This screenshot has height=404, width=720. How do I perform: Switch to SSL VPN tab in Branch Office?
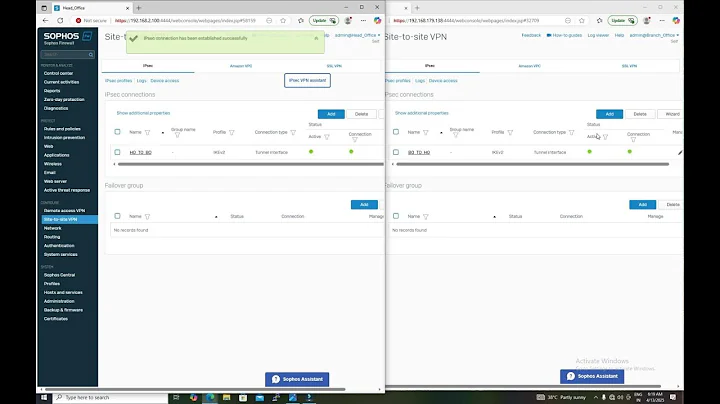click(629, 66)
